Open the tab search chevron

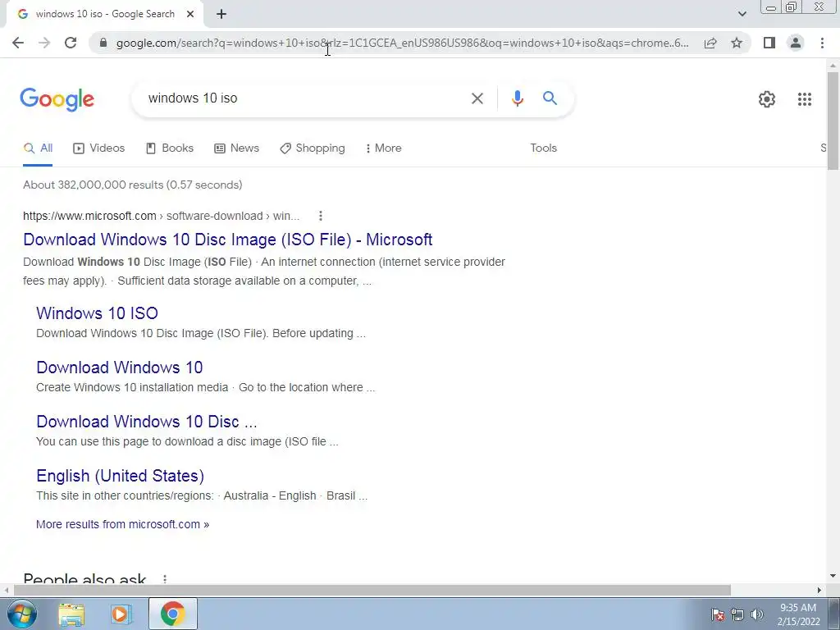click(x=742, y=14)
